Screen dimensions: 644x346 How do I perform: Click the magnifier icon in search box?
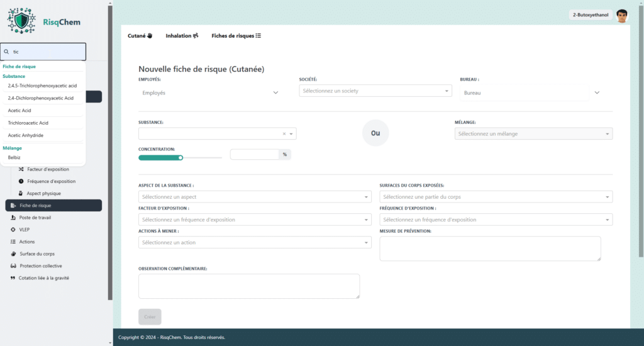[x=6, y=52]
